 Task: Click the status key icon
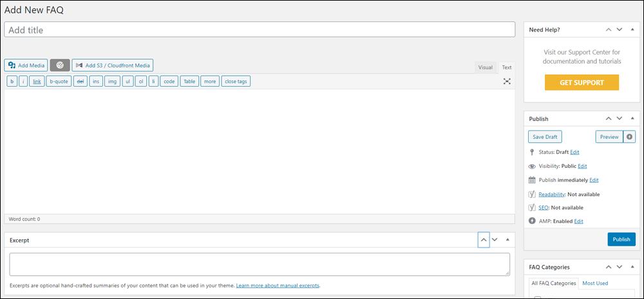[x=532, y=152]
